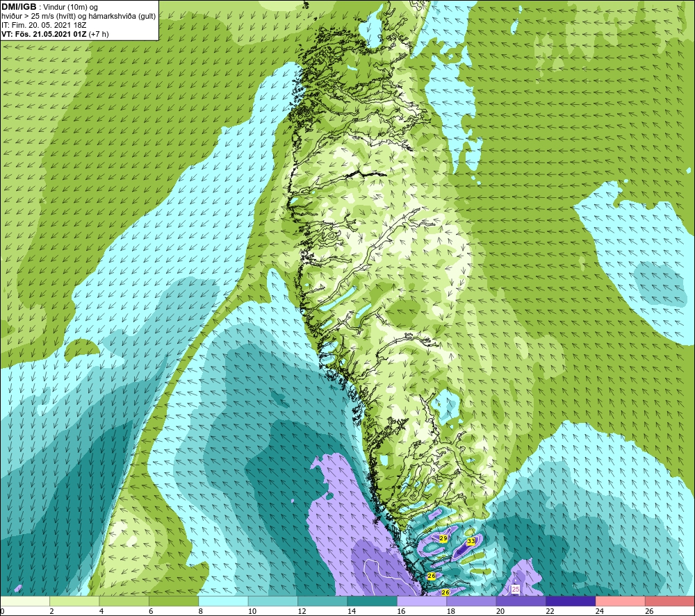Screen dimensions: 695x616
Task: Select the 10–12 m/s light teal legend swatch
Action: [x=273, y=601]
